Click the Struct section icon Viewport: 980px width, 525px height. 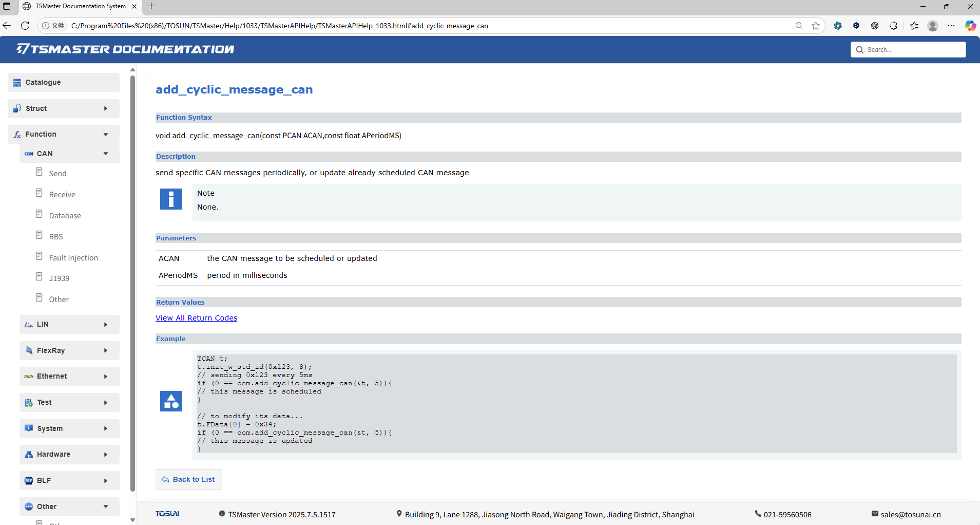pos(17,108)
